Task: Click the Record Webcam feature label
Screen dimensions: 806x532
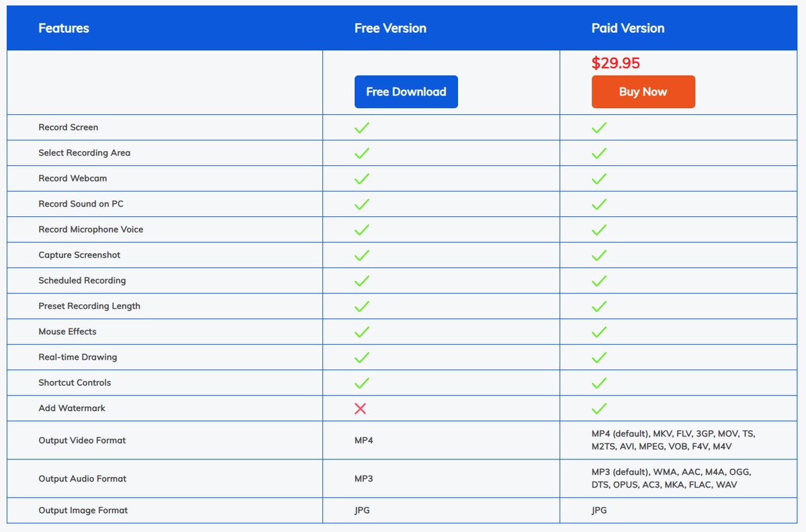Action: pos(73,179)
